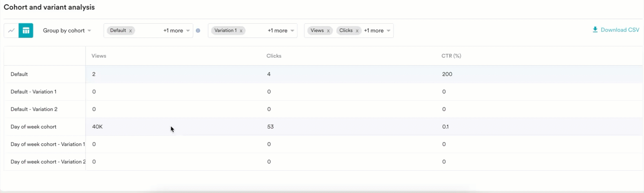Remove the Views metric chip

click(328, 31)
